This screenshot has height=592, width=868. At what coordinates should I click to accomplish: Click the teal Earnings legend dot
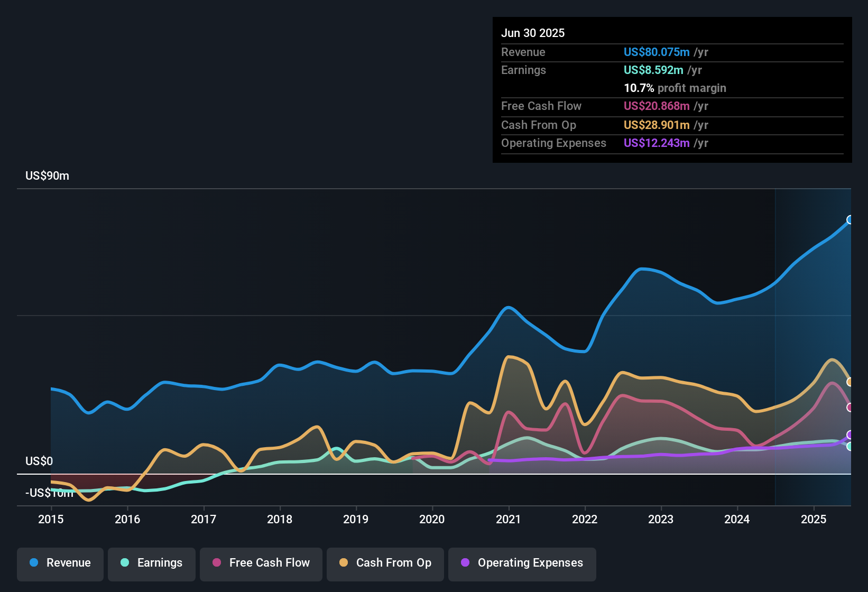pos(125,562)
